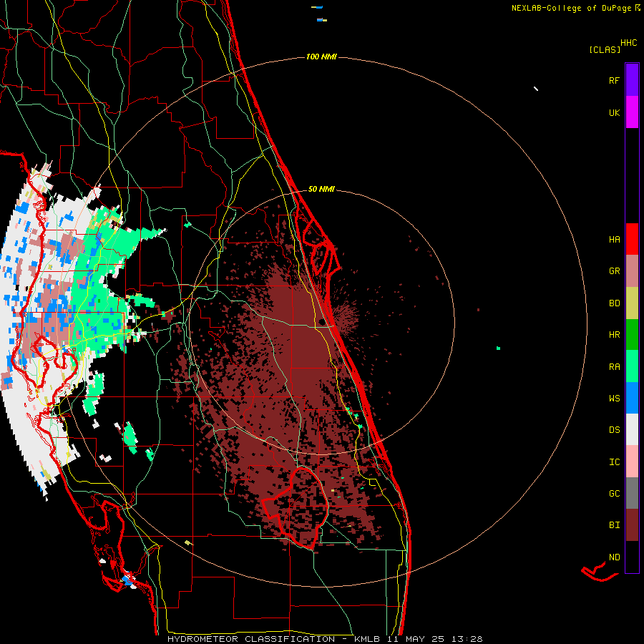Click the 'RA' legend label

[614, 367]
